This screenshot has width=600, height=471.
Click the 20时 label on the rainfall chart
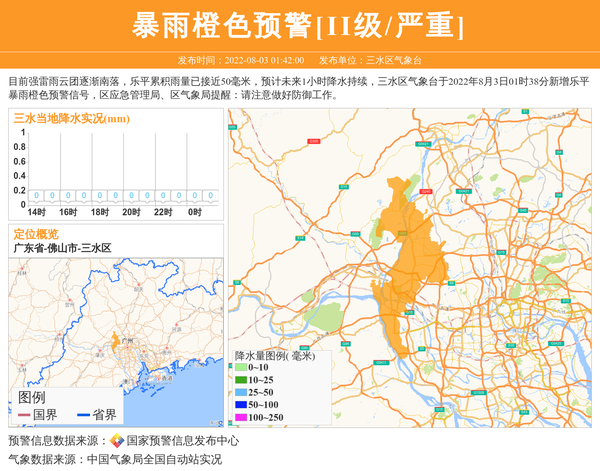coord(131,212)
